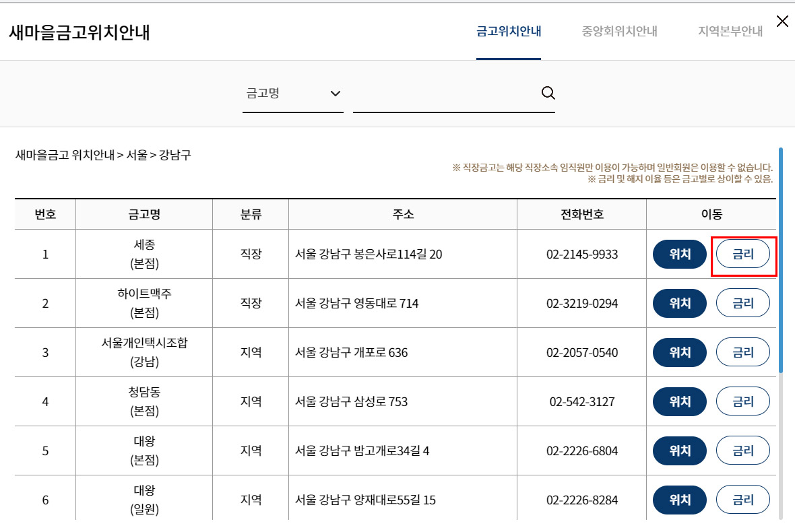This screenshot has width=795, height=532.
Task: Click 금리 button for 세종 (본점)
Action: (742, 255)
